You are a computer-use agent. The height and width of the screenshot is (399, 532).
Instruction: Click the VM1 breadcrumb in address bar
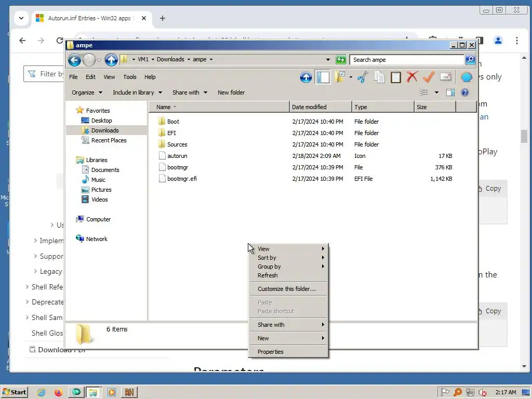click(143, 59)
